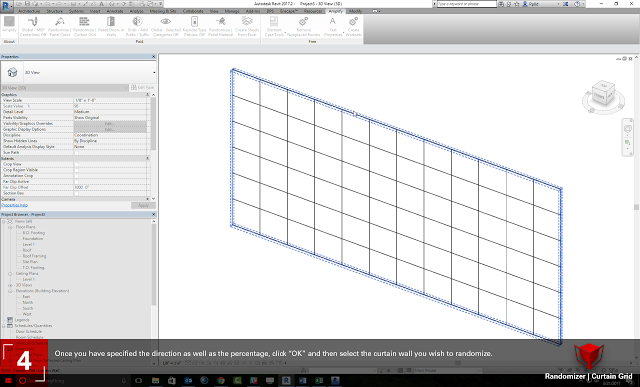Collapse the Graphics properties section

[x=148, y=95]
